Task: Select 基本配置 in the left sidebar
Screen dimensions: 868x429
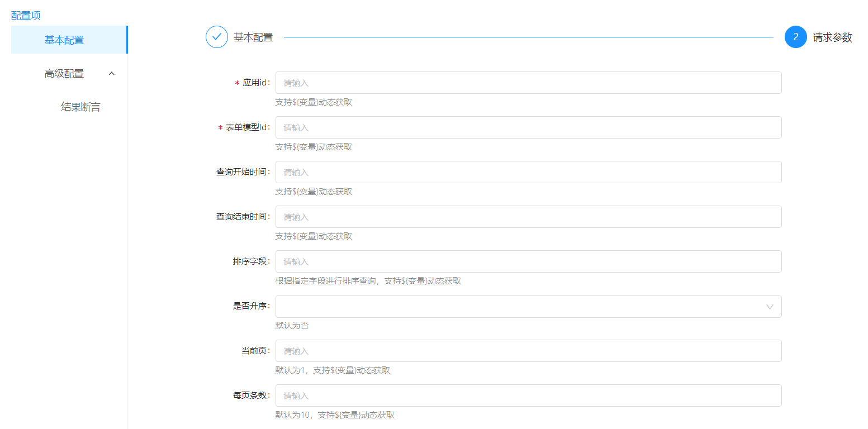Action: tap(64, 40)
